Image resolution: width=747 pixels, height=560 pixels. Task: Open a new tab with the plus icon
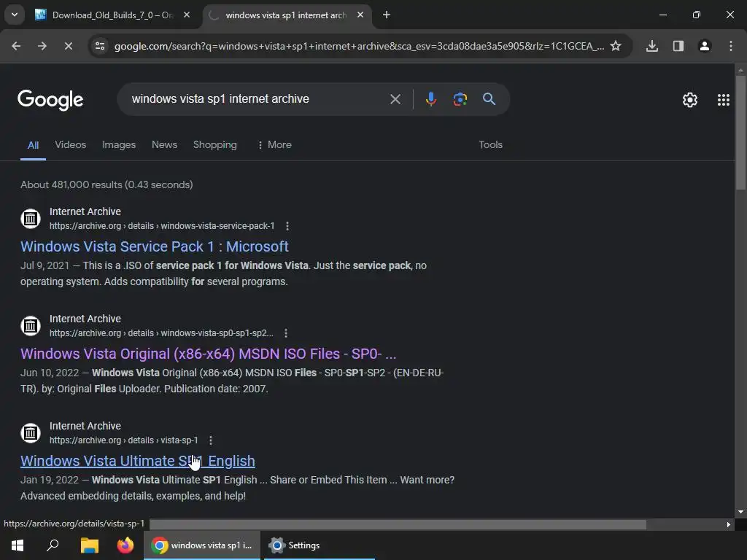pyautogui.click(x=387, y=15)
